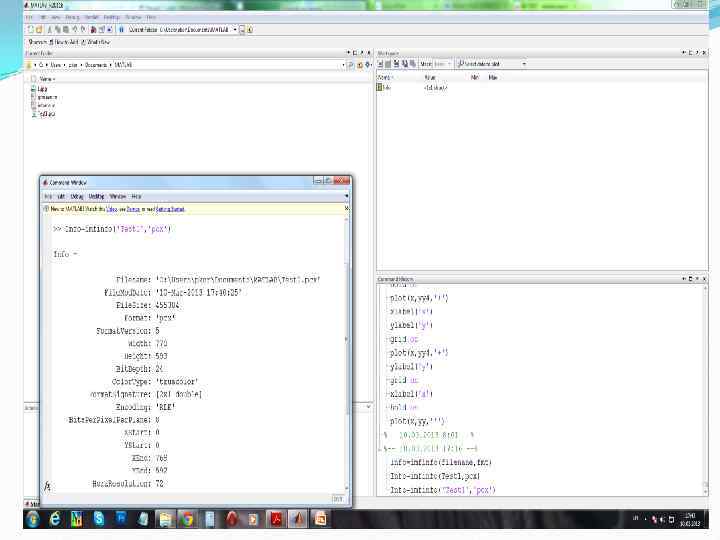Select plot(x,yy4,'r') in Command History
This screenshot has width=720, height=540.
(419, 298)
